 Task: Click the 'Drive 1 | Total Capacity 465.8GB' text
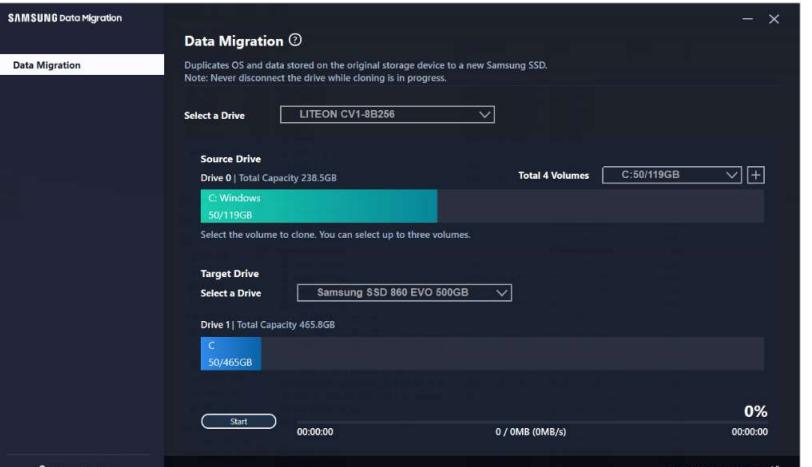point(268,325)
